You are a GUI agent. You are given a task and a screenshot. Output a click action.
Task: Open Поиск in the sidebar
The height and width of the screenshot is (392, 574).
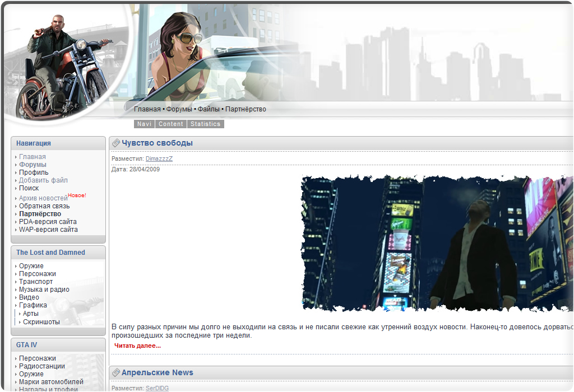[29, 188]
